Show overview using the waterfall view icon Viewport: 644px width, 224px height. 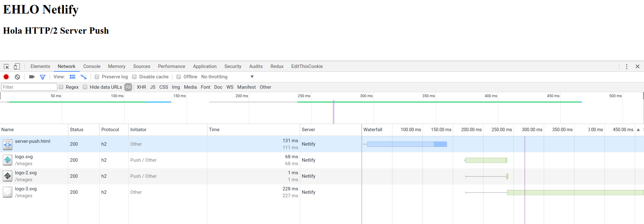coord(83,77)
